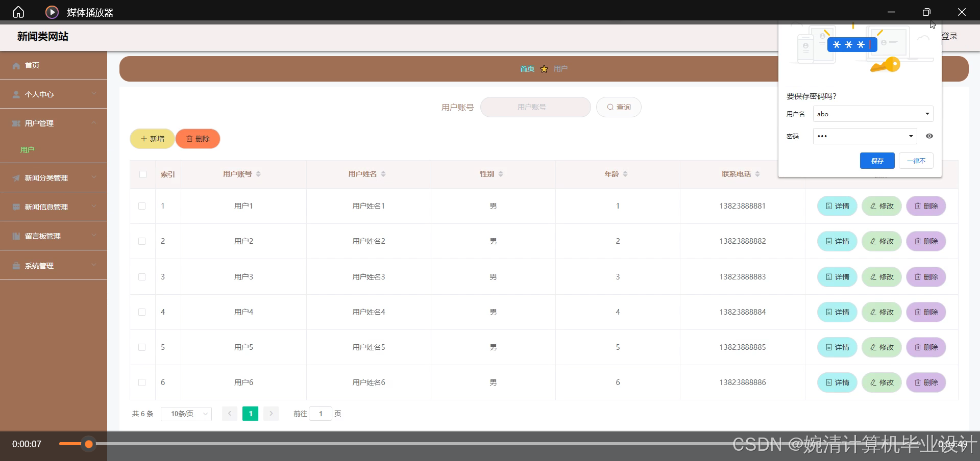Click the 查询 search button
The image size is (980, 461).
coord(619,107)
